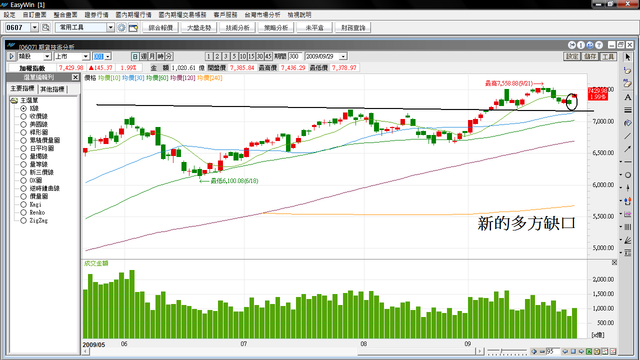Select the K線 chart type radio button
The image size is (640, 360).
coord(24,108)
